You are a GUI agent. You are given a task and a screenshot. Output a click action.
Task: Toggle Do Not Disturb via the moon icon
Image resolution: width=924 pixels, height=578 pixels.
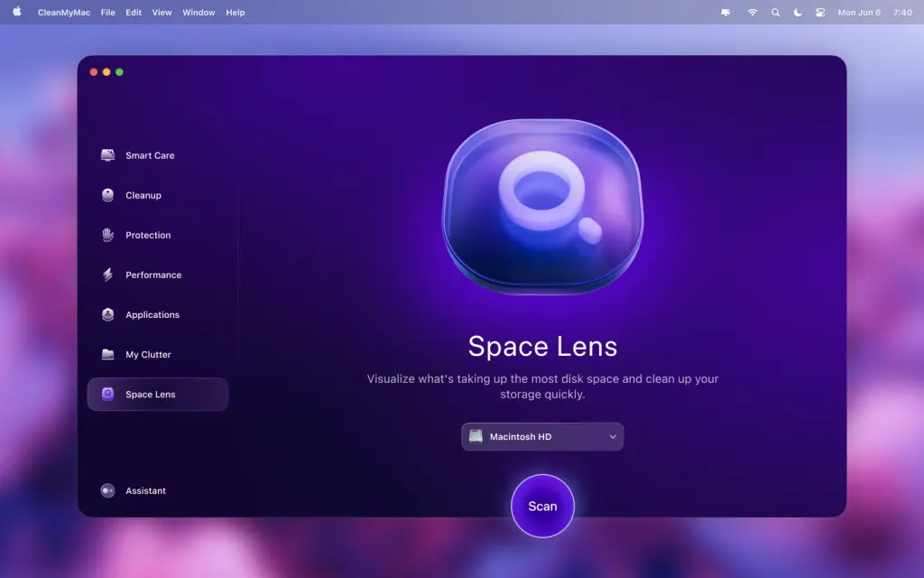pos(798,12)
